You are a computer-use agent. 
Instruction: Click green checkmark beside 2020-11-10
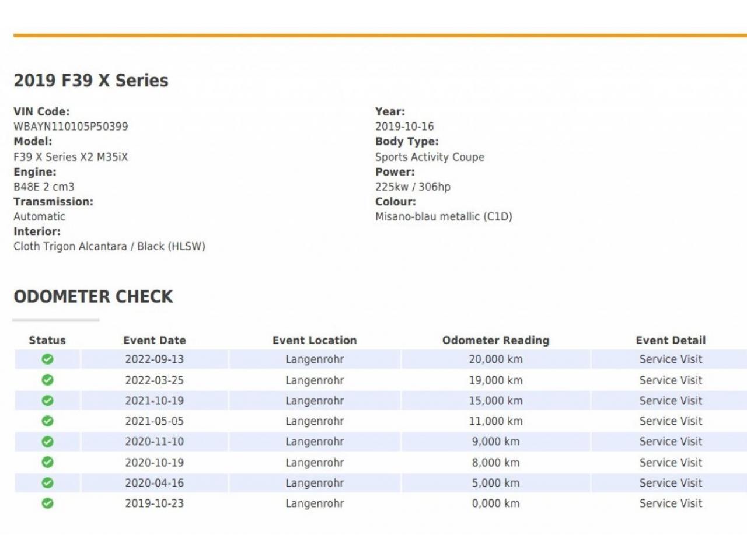(48, 442)
